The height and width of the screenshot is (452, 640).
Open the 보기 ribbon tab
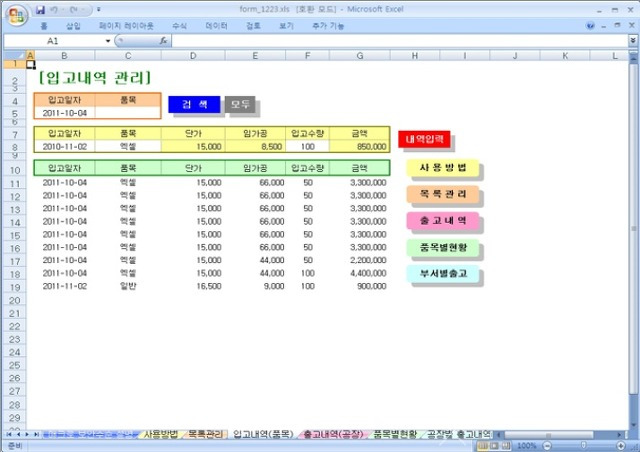point(286,26)
